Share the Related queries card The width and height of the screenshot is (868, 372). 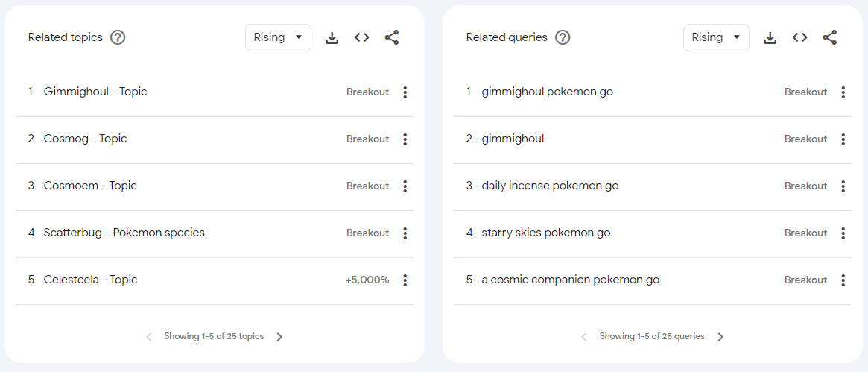click(830, 37)
